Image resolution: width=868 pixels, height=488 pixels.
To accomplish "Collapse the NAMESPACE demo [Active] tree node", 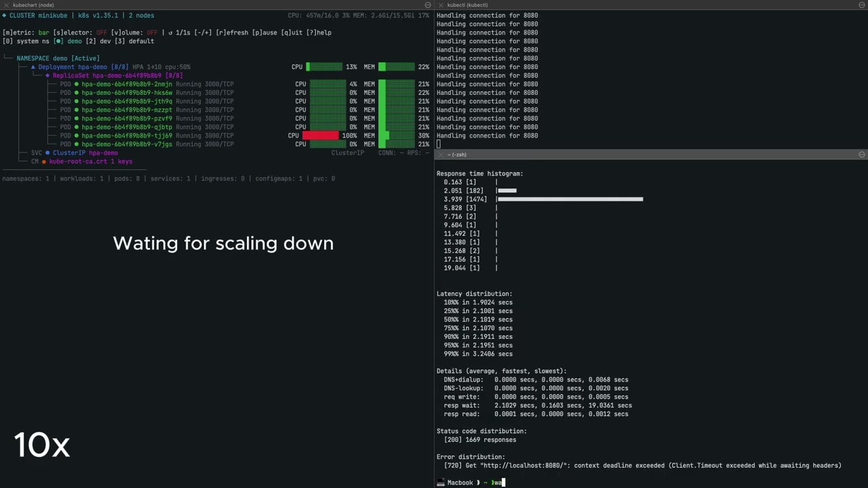I will tap(58, 58).
